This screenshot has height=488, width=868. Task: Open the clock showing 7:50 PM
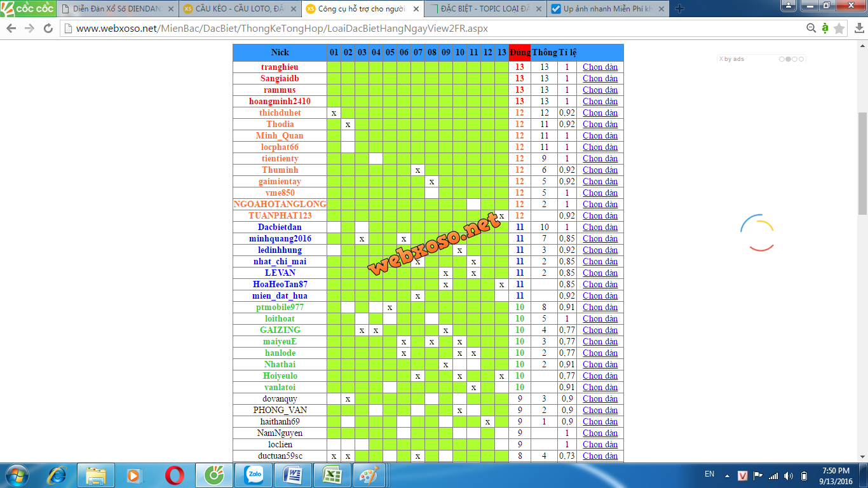coord(836,471)
